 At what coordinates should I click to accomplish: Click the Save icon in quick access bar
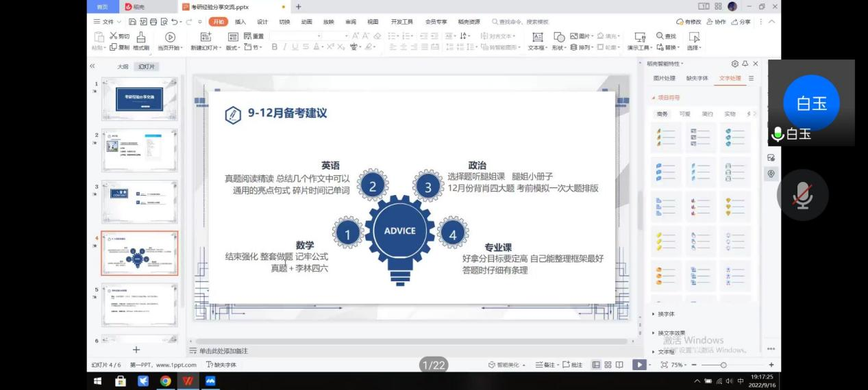click(132, 22)
